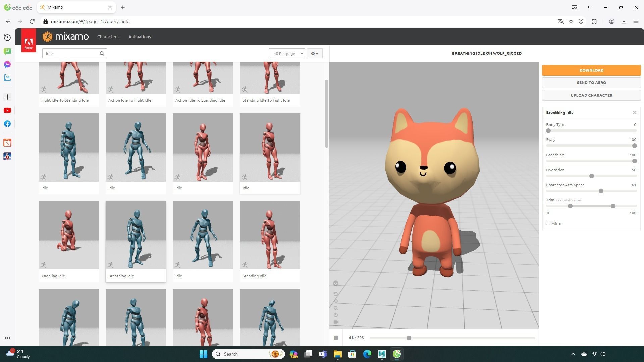Open the AI assistant sidebar icon
Image resolution: width=644 pixels, height=362 pixels.
[7, 51]
